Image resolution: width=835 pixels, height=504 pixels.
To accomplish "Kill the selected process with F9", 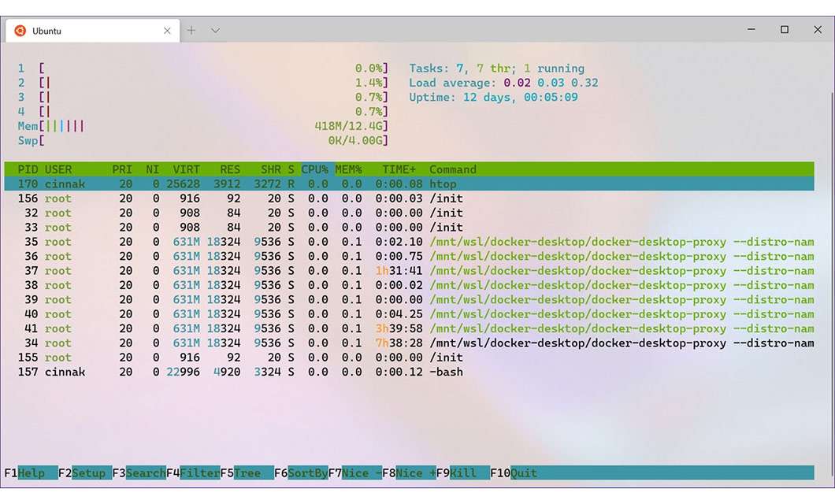I will (x=462, y=472).
